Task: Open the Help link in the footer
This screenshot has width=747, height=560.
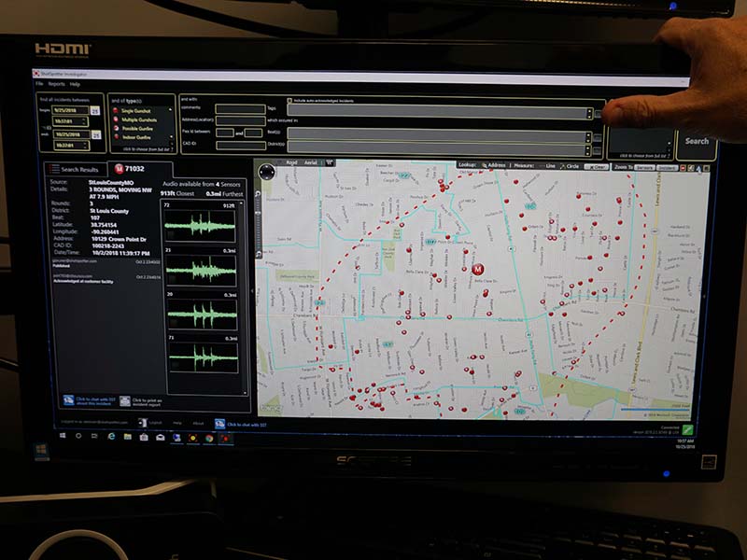Action: tap(177, 423)
